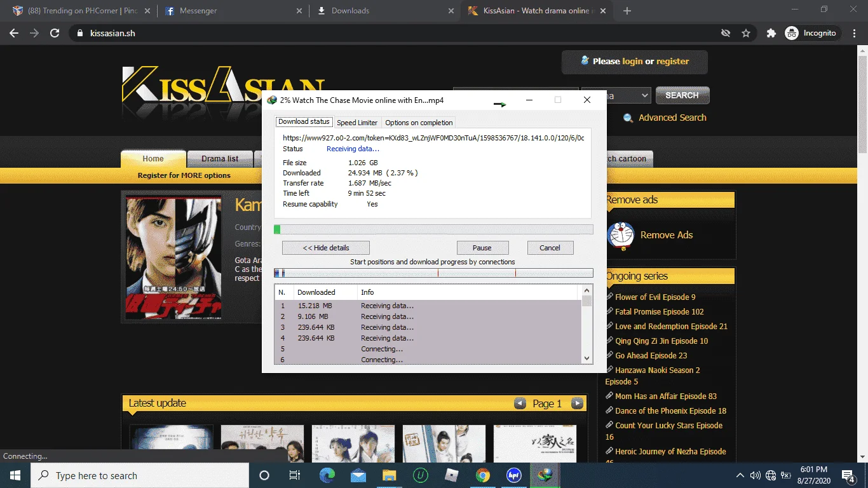
Task: Open Windows Start menu
Action: pos(15,475)
